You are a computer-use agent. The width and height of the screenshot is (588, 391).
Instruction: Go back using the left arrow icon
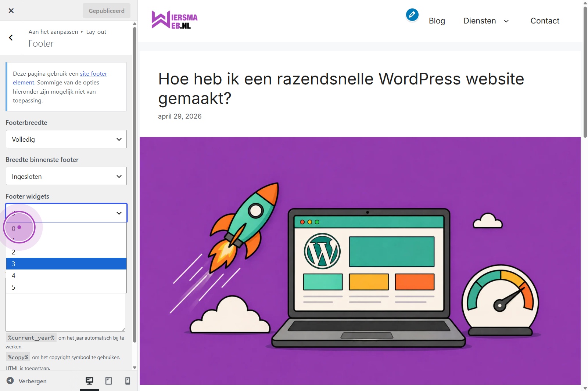tap(11, 37)
